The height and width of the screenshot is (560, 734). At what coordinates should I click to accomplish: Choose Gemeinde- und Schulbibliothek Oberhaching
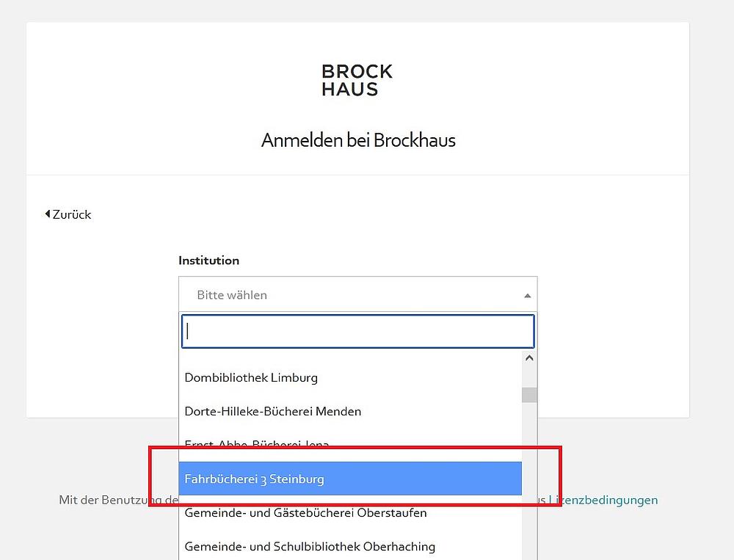[x=350, y=546]
